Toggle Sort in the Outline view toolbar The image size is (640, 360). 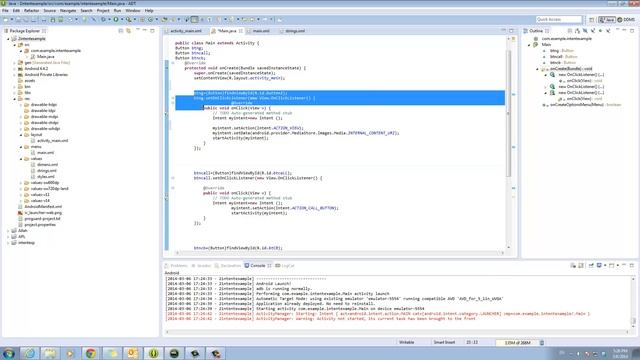pyautogui.click(x=577, y=31)
